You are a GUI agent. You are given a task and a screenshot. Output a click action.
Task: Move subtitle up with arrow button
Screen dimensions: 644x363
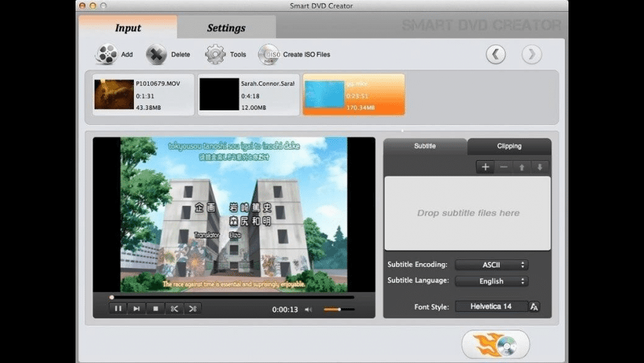(522, 167)
